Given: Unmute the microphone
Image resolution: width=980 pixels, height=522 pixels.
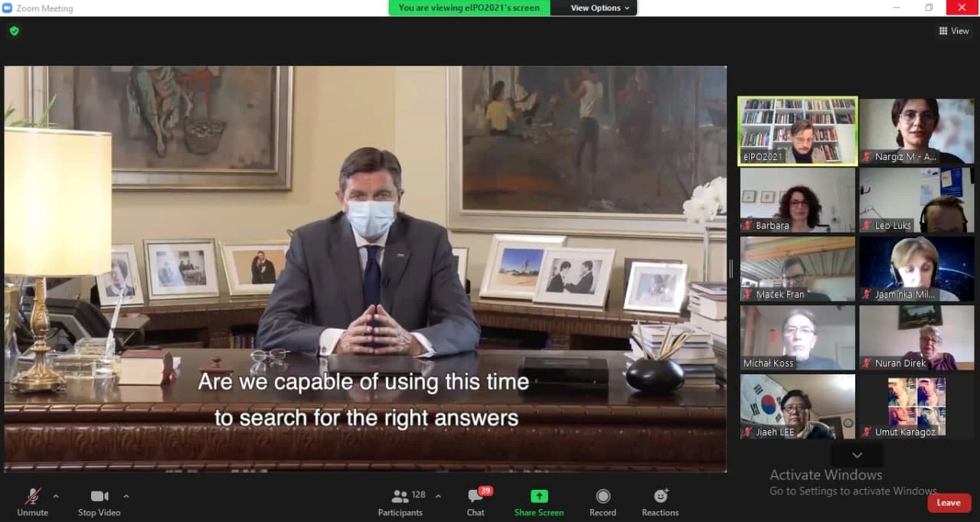Looking at the screenshot, I should [x=32, y=497].
